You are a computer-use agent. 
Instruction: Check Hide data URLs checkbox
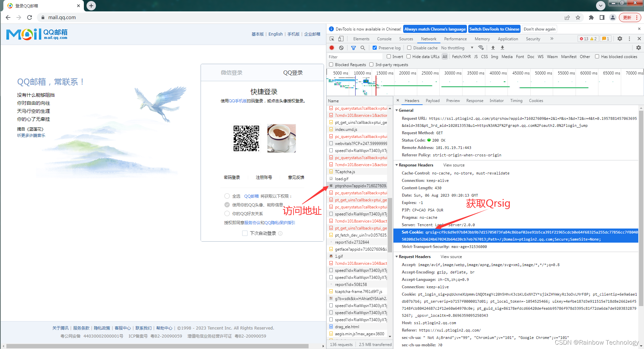pyautogui.click(x=409, y=56)
